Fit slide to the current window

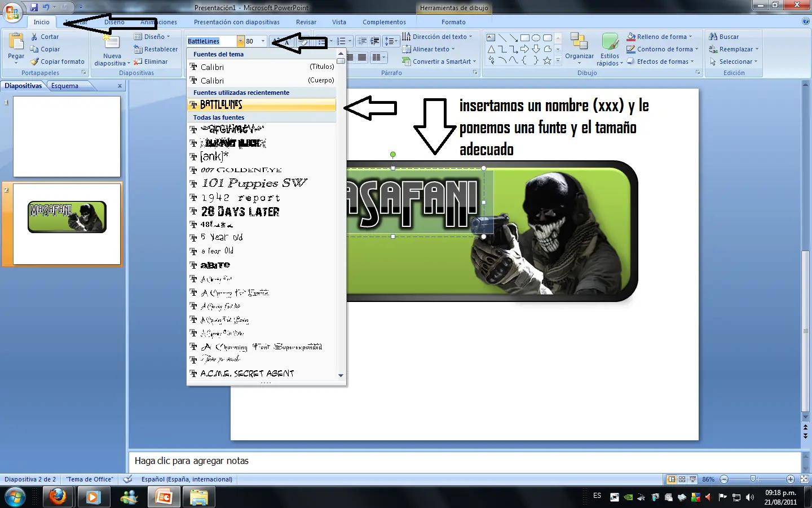tap(804, 479)
